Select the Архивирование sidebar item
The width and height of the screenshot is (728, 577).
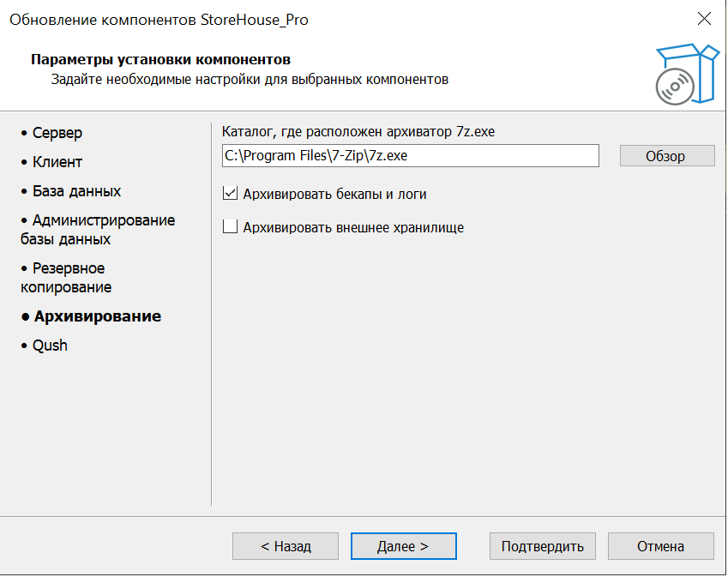pyautogui.click(x=97, y=316)
